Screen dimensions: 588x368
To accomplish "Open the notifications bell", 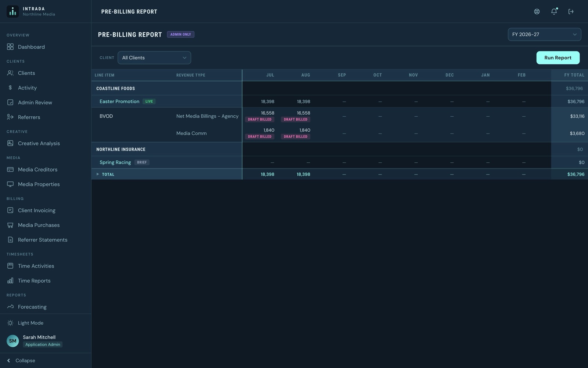I will 554,11.
